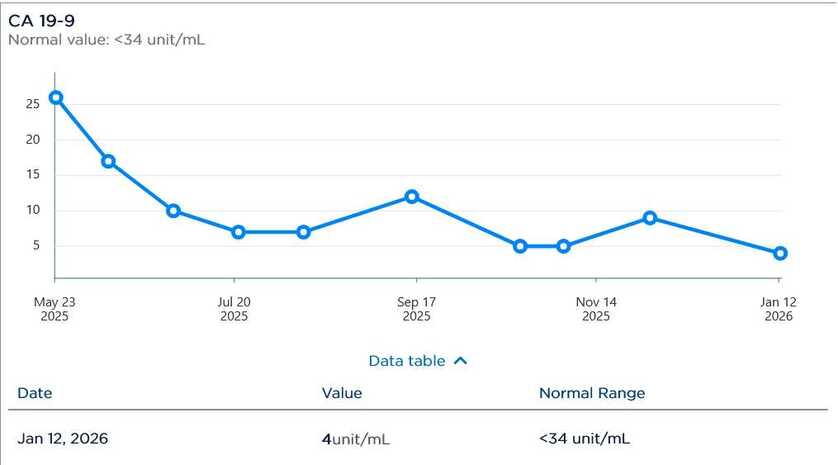Select the chart point with value 17
Viewport: 838px width, 465px height.
(x=108, y=161)
